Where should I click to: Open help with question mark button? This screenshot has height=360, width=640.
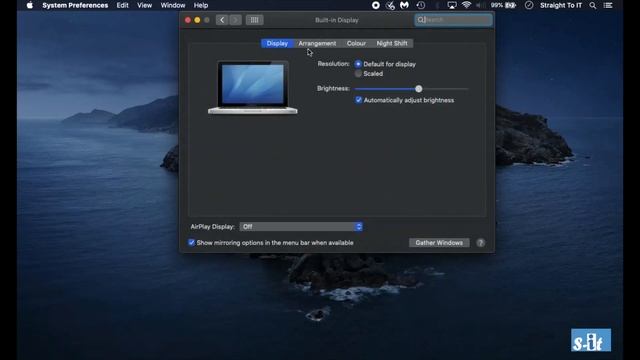[x=480, y=243]
